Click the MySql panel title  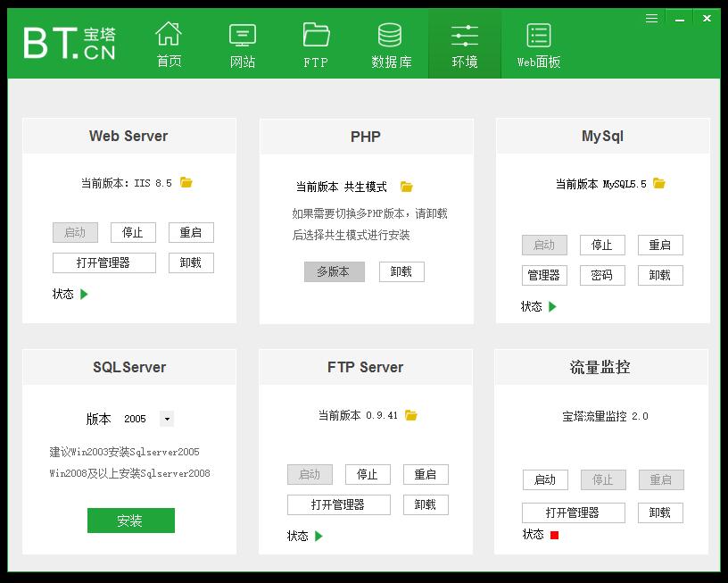[602, 136]
